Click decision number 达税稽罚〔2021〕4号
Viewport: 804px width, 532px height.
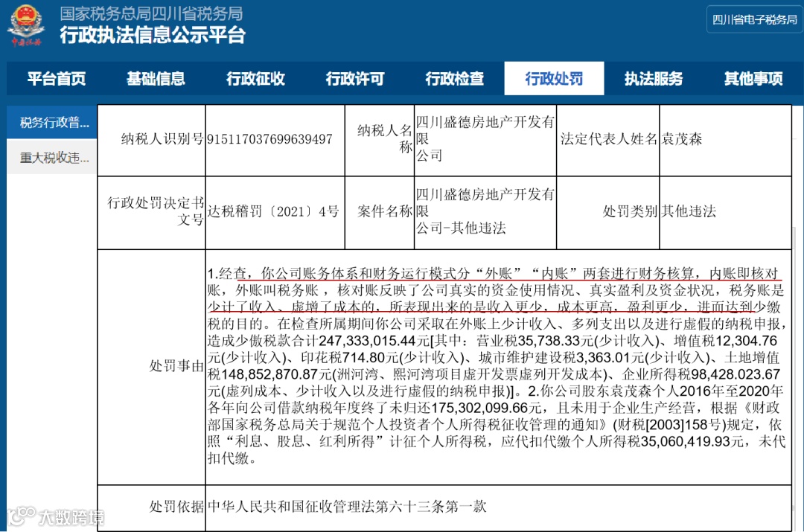(273, 211)
